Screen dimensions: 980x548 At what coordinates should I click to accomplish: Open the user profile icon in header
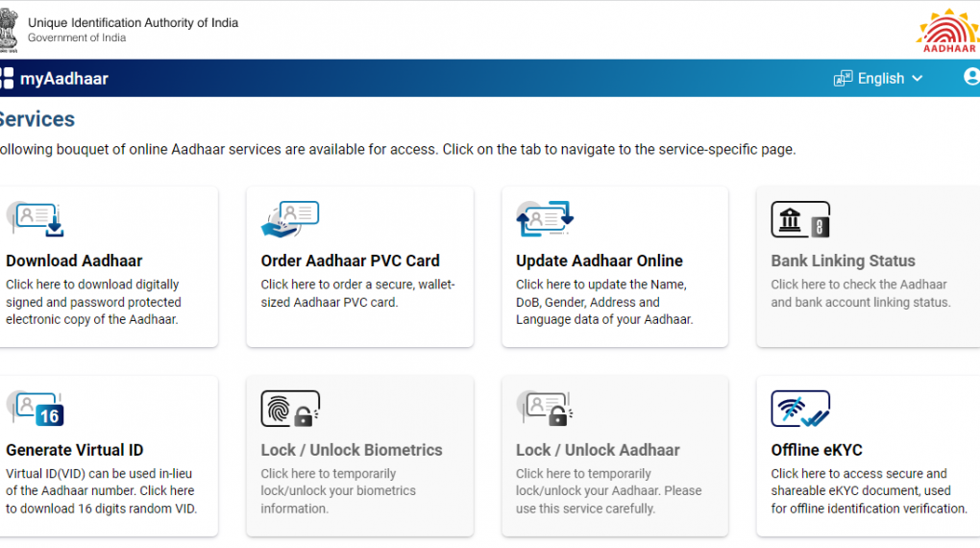coord(971,78)
